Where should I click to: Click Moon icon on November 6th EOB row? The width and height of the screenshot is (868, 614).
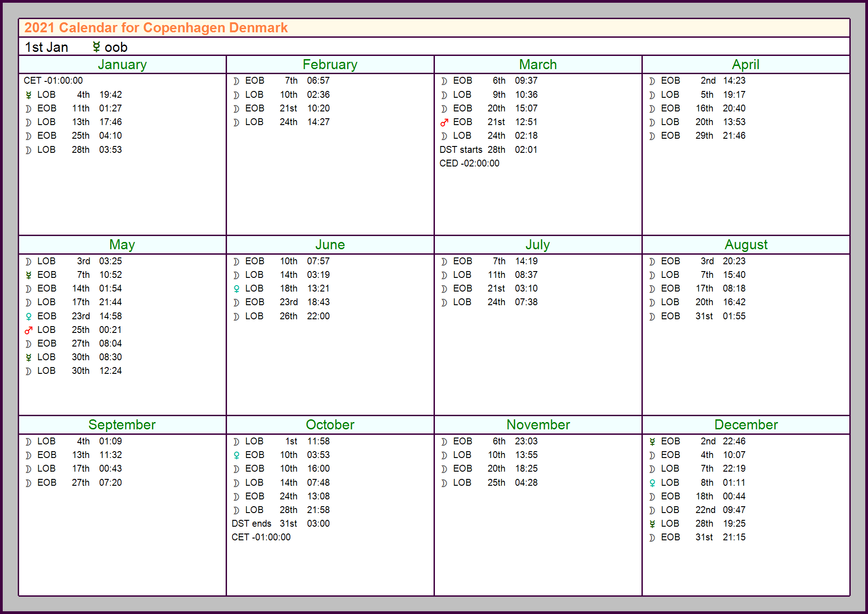coord(444,442)
